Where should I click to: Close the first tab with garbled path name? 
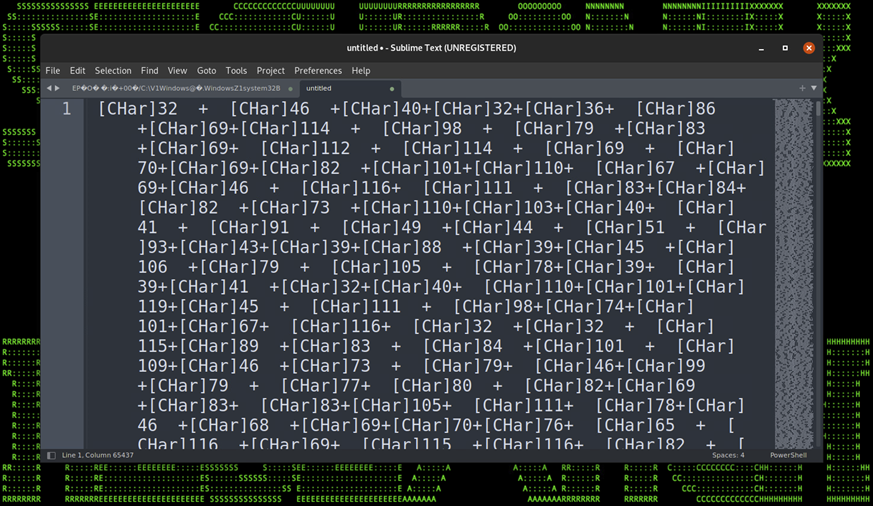(291, 89)
